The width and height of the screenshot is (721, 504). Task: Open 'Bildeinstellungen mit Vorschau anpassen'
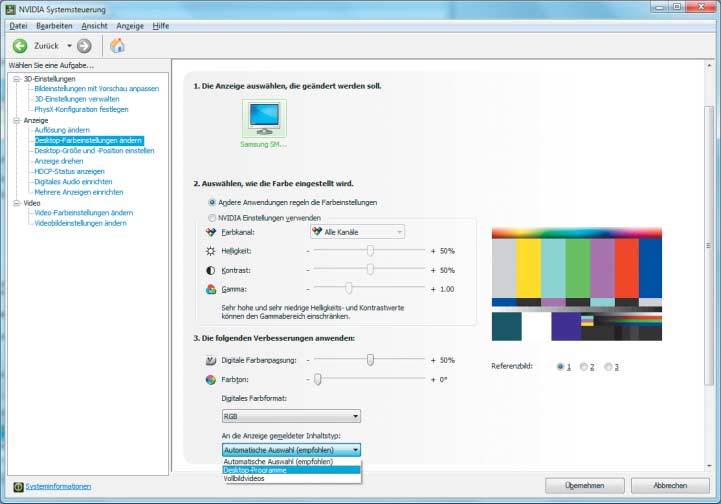coord(97,89)
